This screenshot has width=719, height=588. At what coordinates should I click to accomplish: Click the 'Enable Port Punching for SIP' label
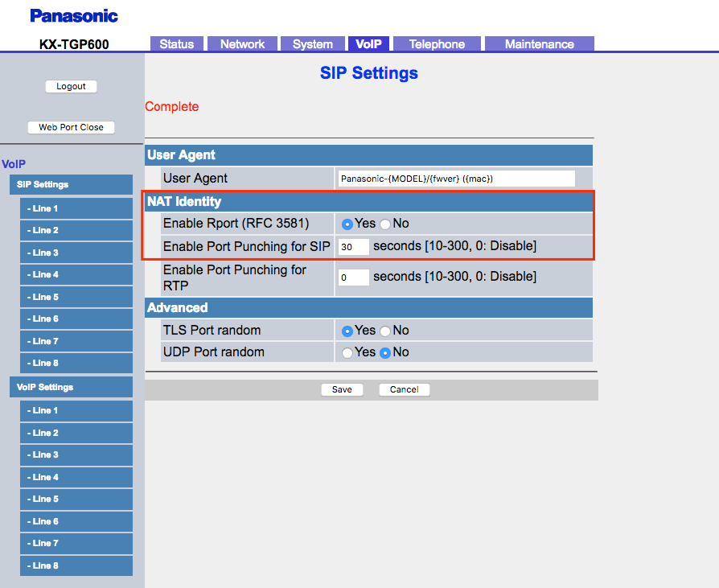tap(247, 247)
